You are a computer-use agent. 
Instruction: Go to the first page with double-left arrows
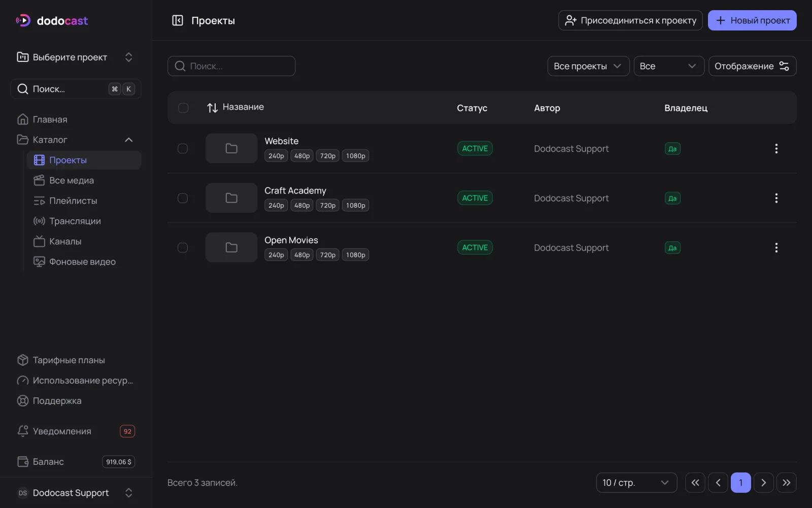[695, 483]
